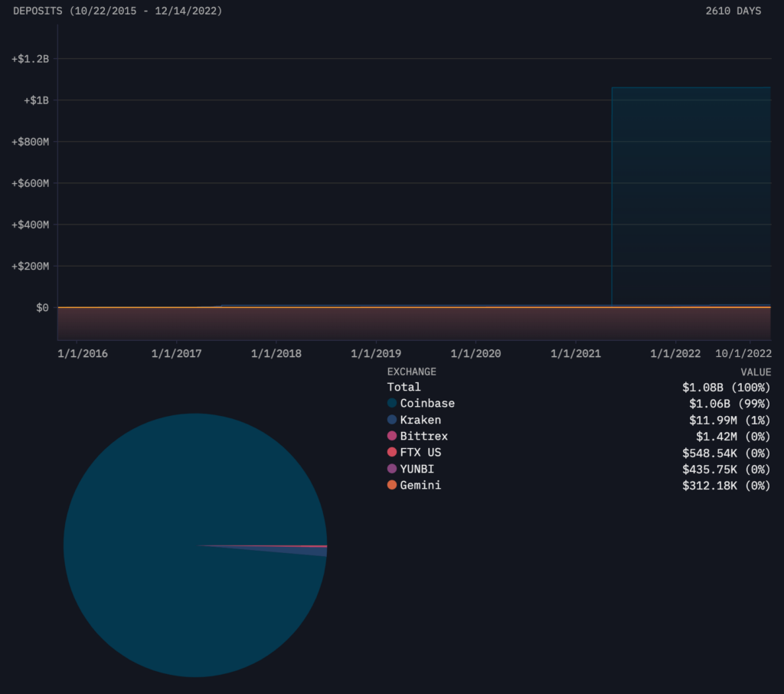Click the $312.18K (0%) Gemini value
The width and height of the screenshot is (784, 694).
[x=727, y=486]
